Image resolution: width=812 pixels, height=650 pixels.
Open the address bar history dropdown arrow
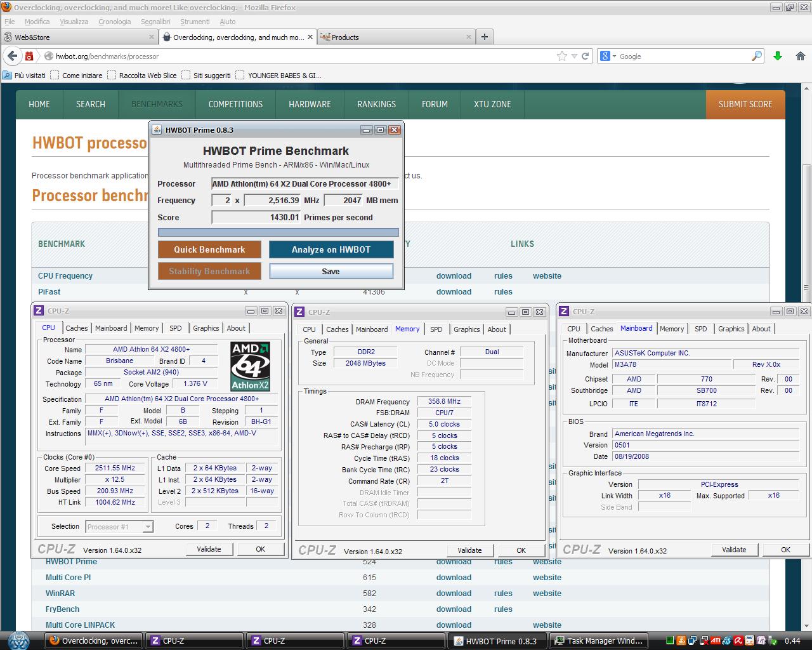pos(574,56)
